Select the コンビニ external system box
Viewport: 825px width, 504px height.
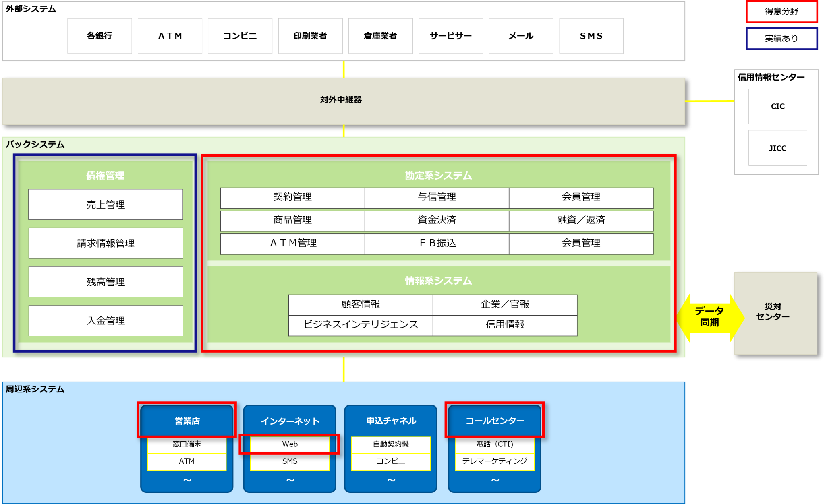coord(240,36)
